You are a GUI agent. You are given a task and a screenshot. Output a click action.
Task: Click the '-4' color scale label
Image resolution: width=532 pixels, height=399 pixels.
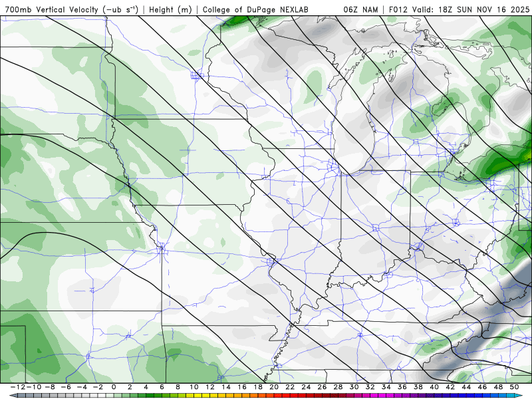pos(82,387)
